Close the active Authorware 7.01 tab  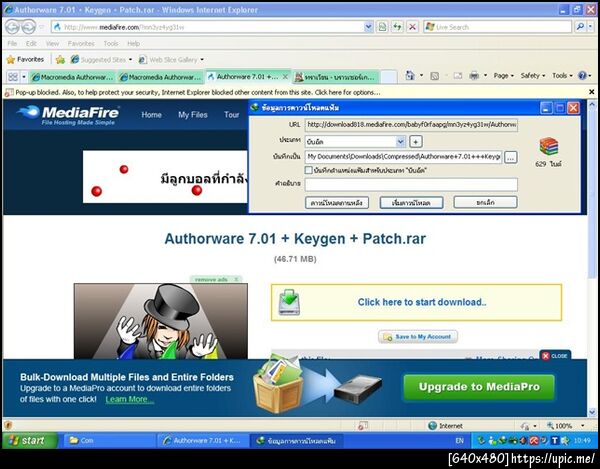[285, 77]
